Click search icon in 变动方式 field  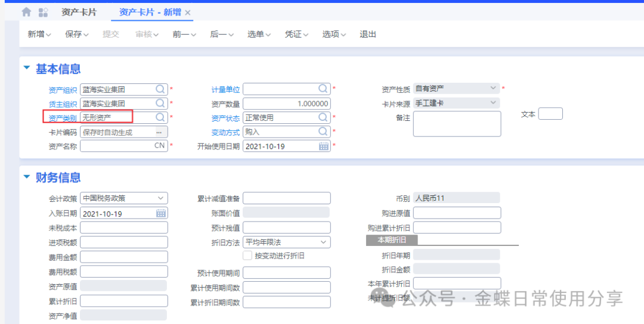click(x=323, y=132)
